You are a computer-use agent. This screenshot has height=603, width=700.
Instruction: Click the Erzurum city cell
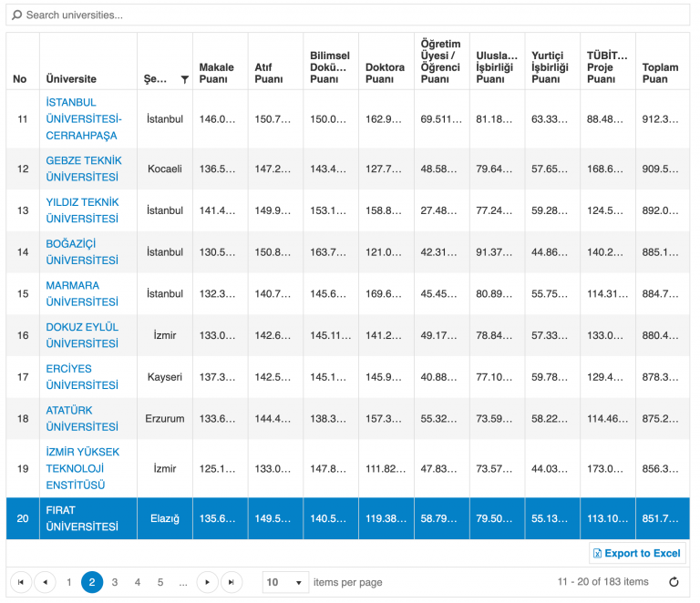pos(165,419)
